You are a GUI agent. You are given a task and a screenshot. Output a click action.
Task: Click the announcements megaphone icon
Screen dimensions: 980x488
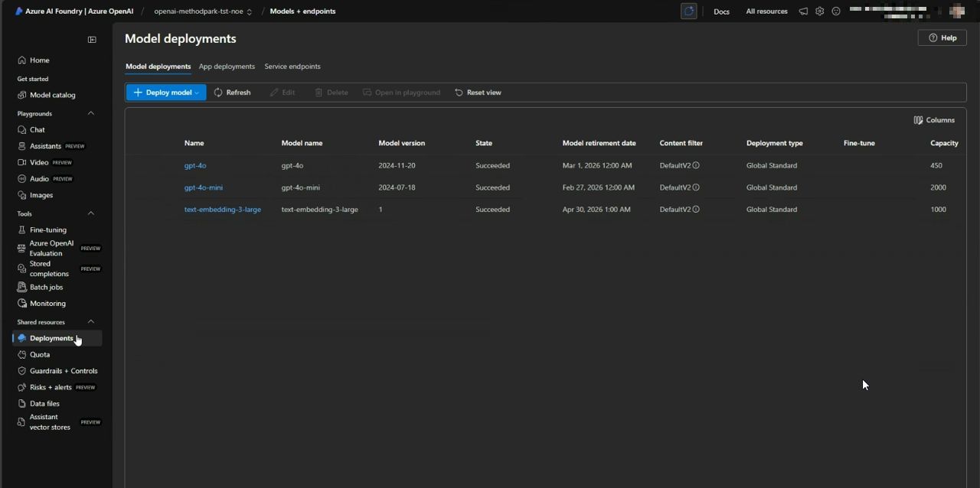tap(803, 11)
